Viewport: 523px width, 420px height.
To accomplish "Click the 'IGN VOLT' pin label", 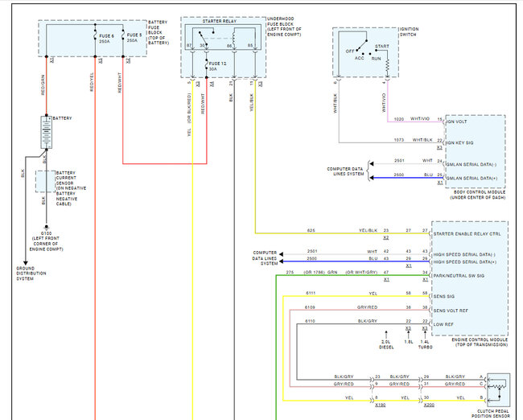I will [x=457, y=121].
